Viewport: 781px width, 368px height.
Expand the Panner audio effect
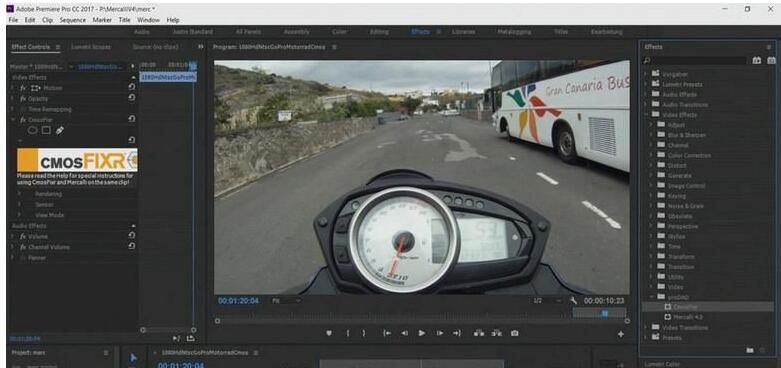point(12,258)
